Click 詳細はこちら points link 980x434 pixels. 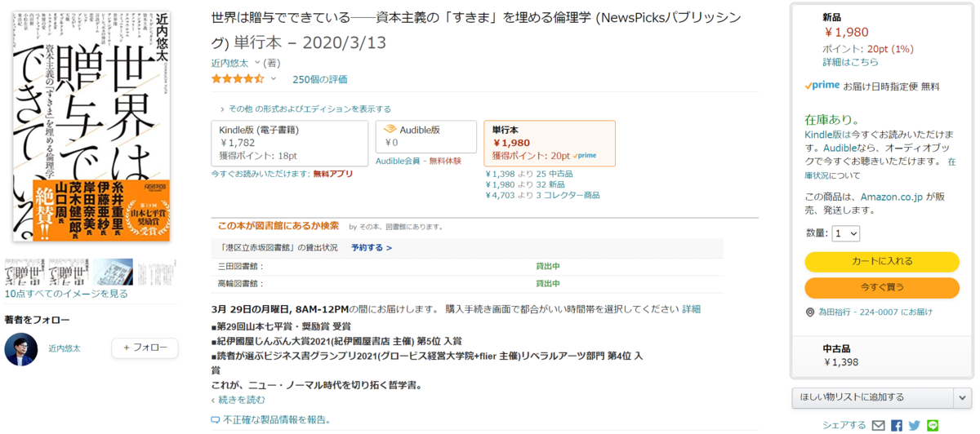(x=850, y=62)
